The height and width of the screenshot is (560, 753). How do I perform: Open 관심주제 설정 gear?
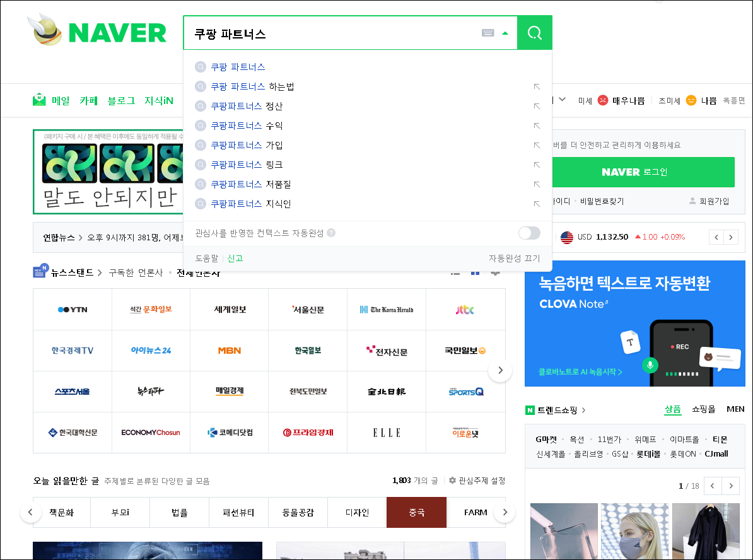pos(477,481)
